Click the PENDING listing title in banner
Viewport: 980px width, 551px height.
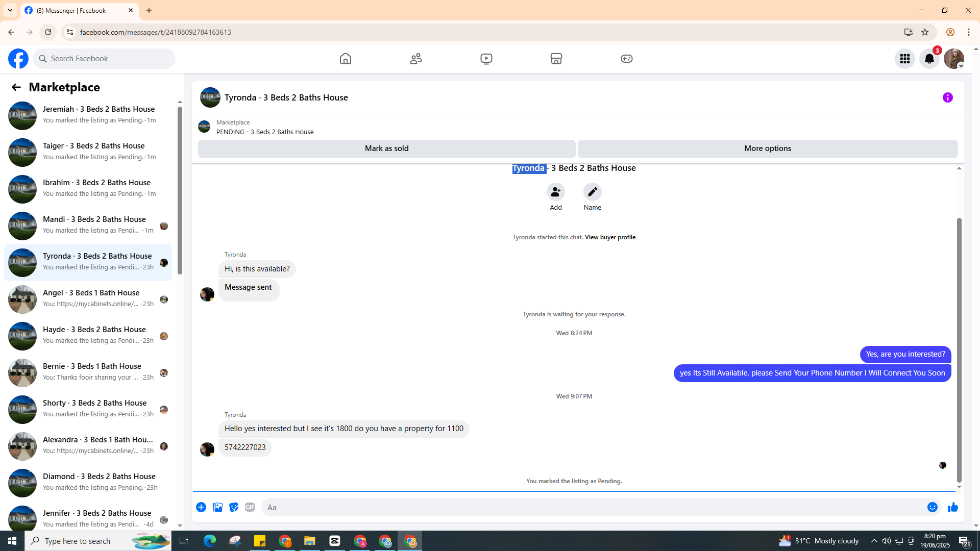[265, 132]
